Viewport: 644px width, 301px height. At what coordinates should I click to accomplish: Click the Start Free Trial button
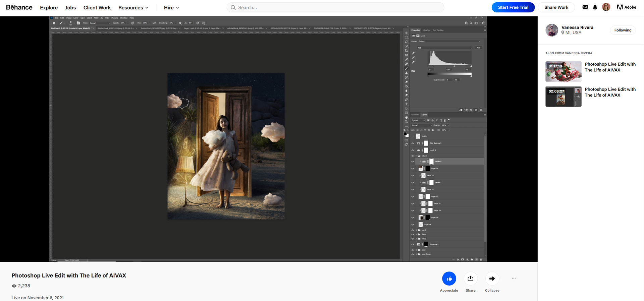click(x=513, y=7)
